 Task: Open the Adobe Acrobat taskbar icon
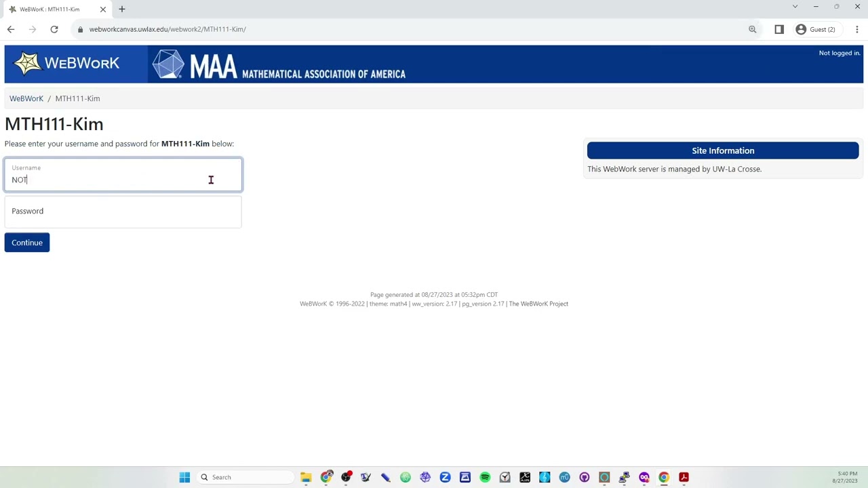pyautogui.click(x=684, y=477)
